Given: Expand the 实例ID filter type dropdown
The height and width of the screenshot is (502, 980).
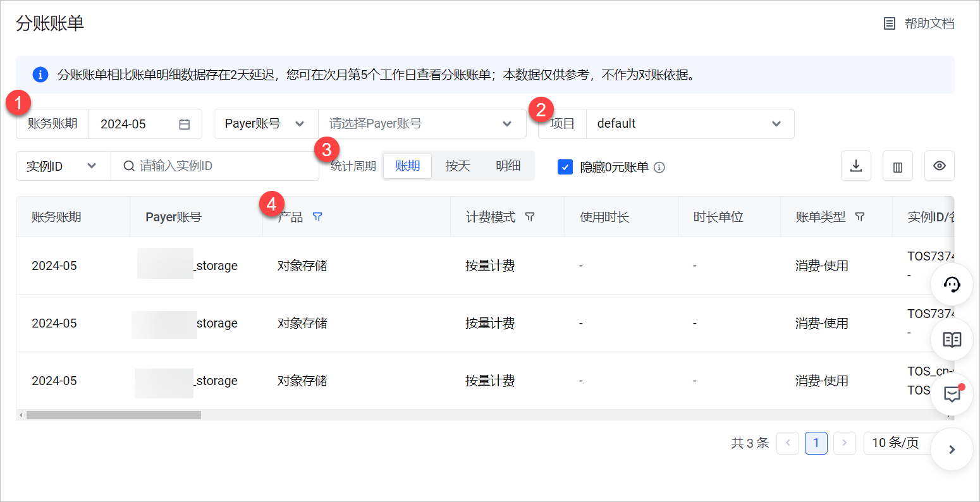Looking at the screenshot, I should 63,166.
